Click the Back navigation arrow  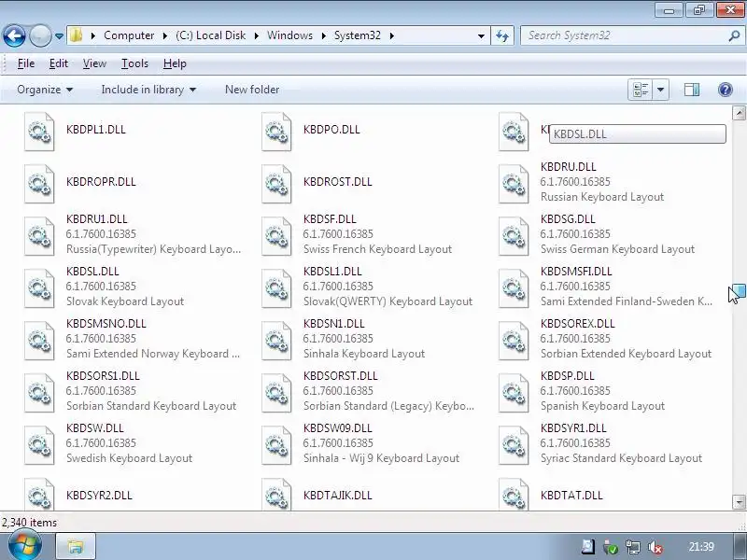[x=14, y=35]
